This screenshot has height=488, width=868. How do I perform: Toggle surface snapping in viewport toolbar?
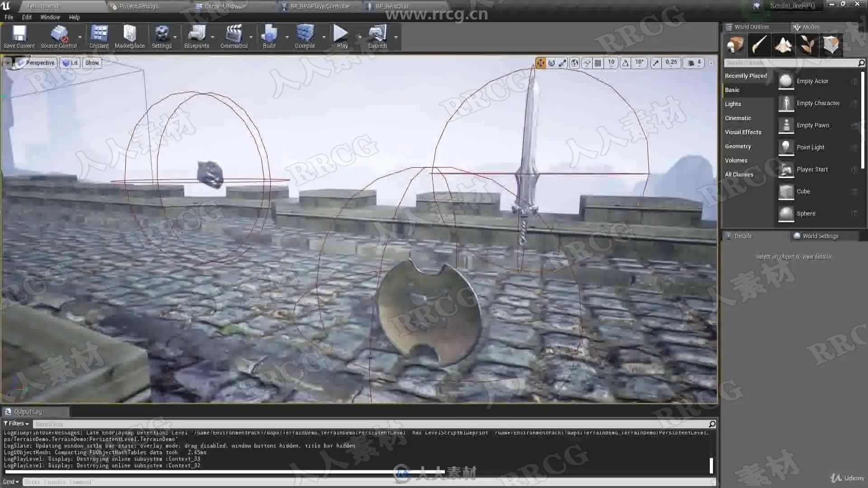coord(587,63)
